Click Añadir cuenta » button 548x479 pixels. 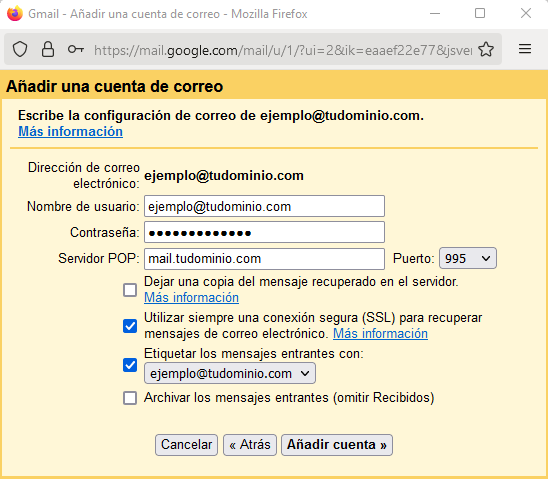pos(337,445)
